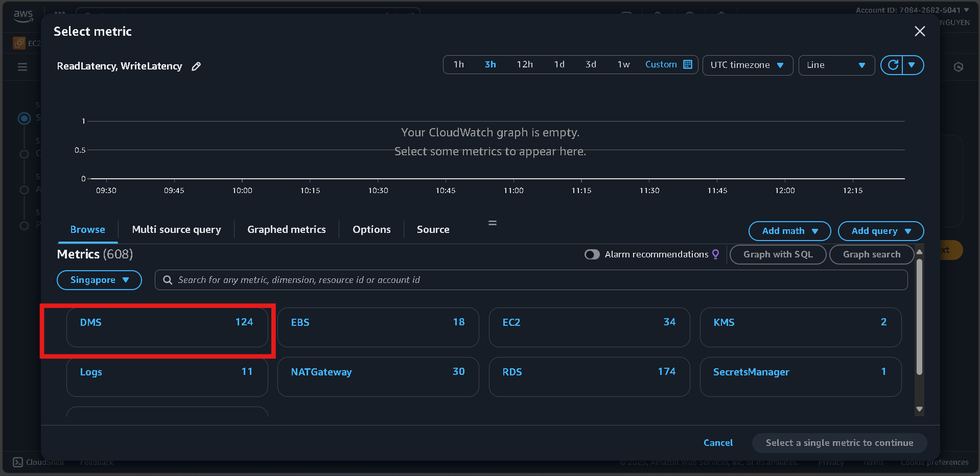
Task: Open the UTC timezone dropdown
Action: click(748, 65)
